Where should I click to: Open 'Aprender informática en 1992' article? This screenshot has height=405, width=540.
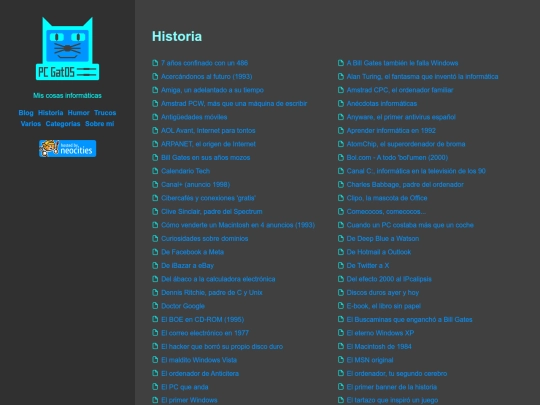(391, 131)
